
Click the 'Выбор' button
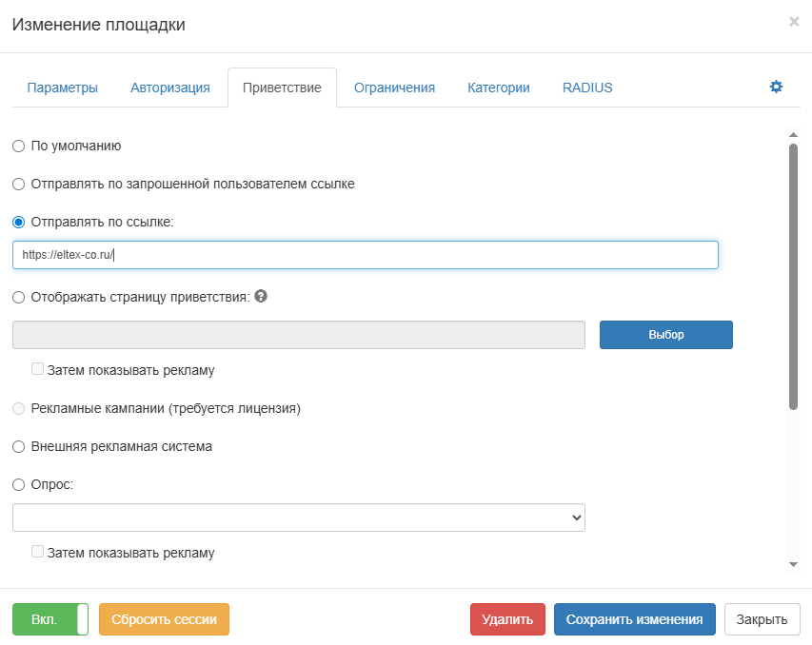click(x=665, y=335)
